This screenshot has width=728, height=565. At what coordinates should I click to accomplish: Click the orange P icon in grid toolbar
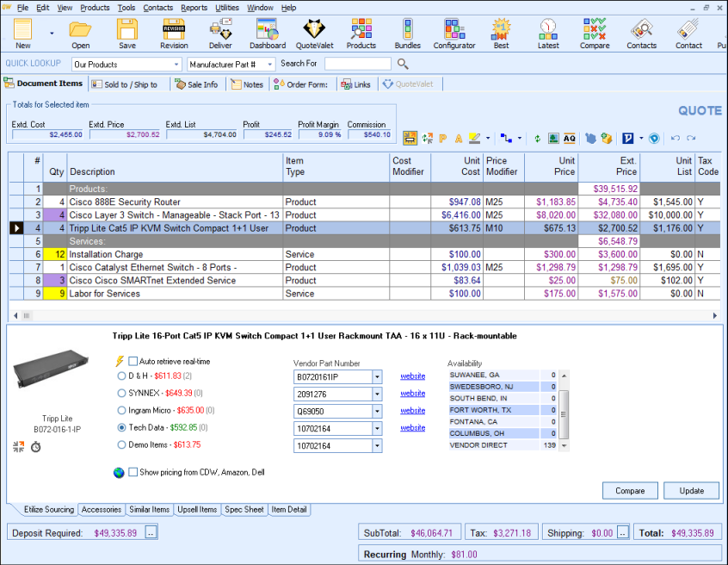[x=443, y=139]
